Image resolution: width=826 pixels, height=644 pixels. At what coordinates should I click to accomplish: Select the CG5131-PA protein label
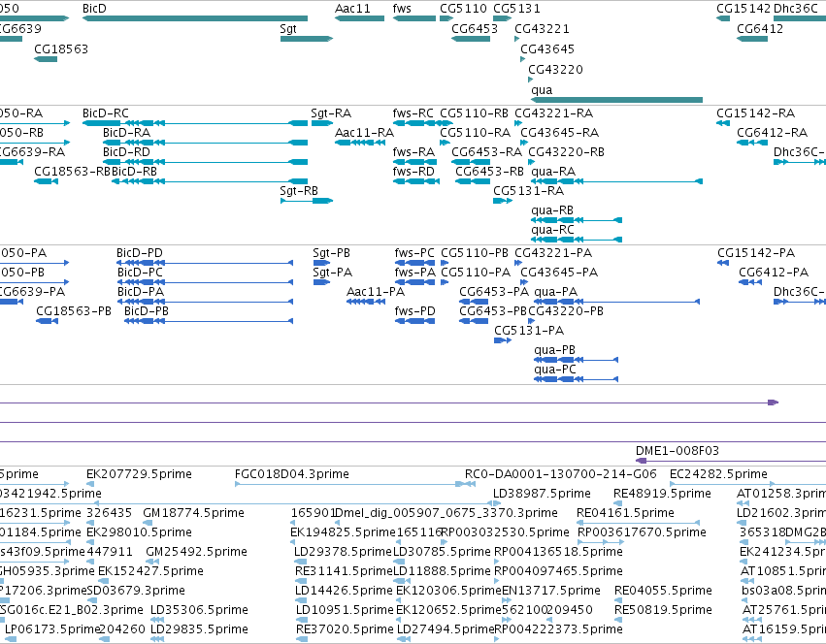point(529,331)
